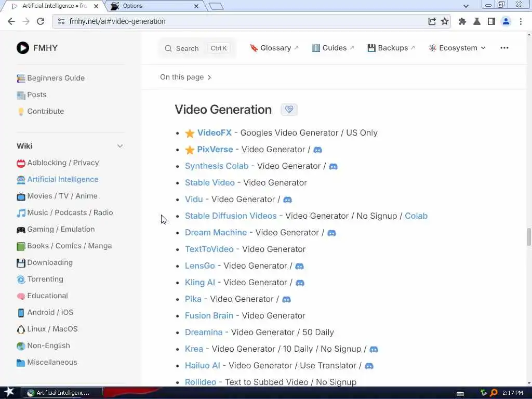Click the share page icon in address bar
The height and width of the screenshot is (399, 532).
point(432,21)
